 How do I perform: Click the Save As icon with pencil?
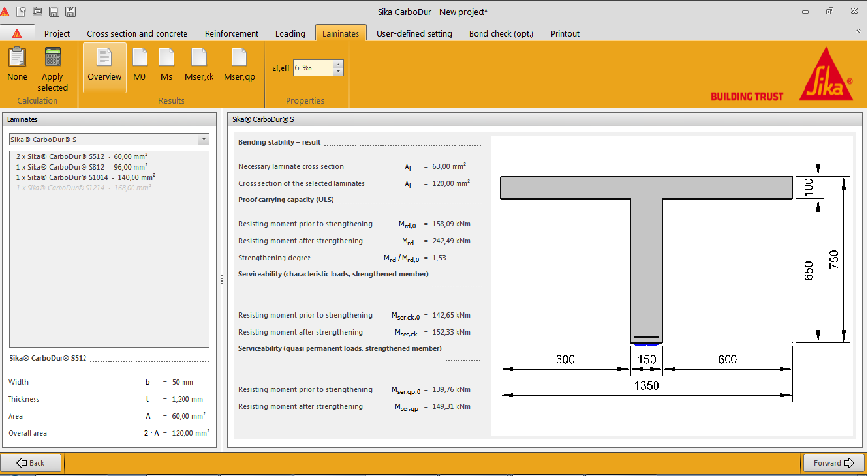coord(70,11)
